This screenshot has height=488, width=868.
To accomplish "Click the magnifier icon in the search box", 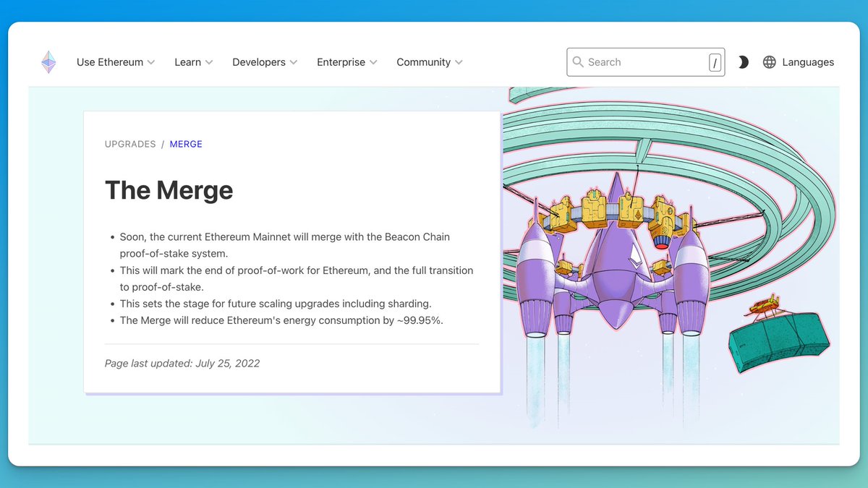I will (578, 62).
